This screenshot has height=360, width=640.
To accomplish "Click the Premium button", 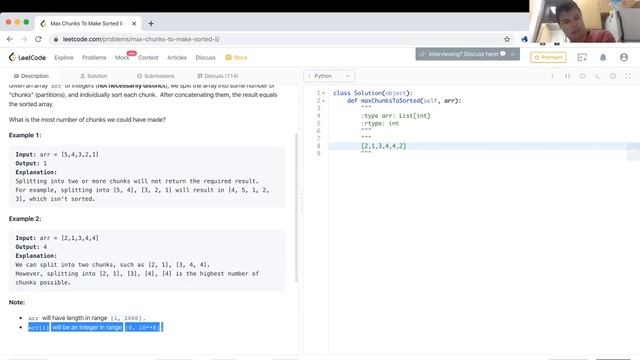I will click(548, 58).
